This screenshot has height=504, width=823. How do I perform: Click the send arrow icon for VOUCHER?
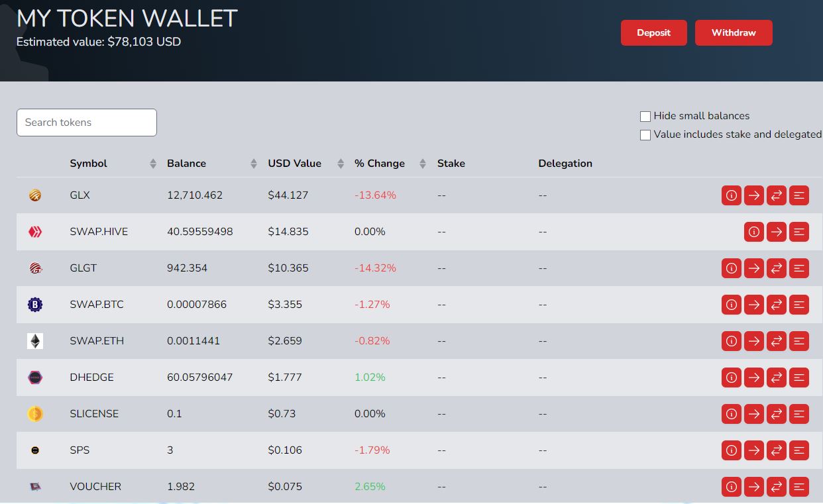coord(754,487)
